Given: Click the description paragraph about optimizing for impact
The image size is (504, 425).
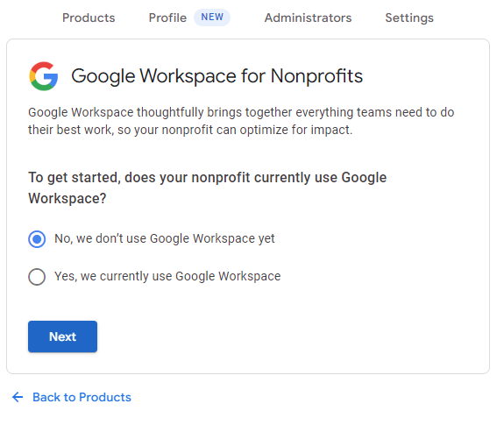Looking at the screenshot, I should [241, 121].
